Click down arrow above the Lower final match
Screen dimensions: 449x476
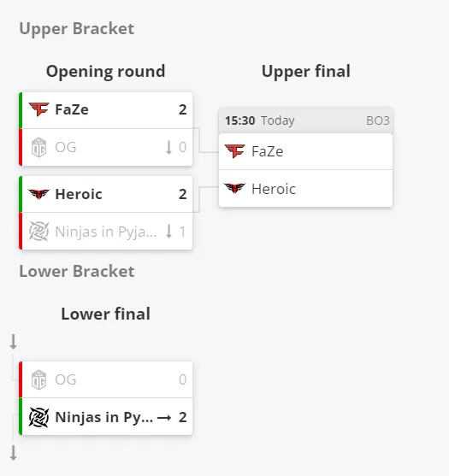point(13,342)
